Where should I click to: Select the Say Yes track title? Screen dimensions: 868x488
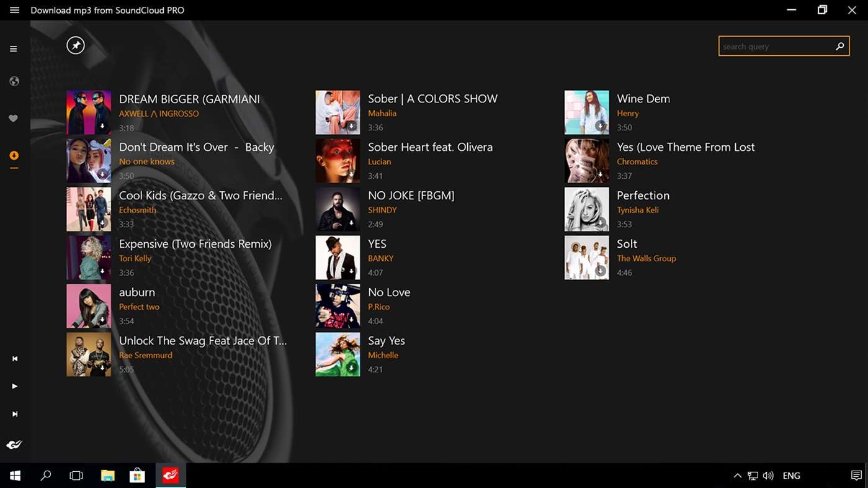pos(387,341)
